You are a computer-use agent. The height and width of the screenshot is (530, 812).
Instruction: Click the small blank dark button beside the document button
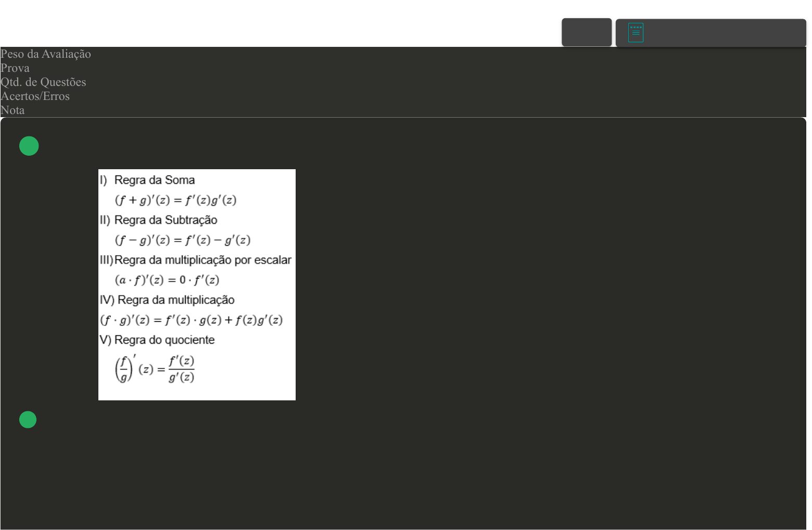(586, 32)
